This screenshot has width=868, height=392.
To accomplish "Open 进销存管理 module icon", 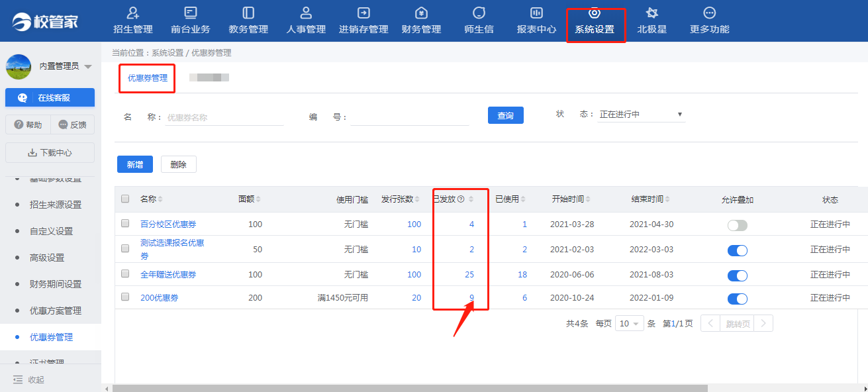I will pyautogui.click(x=363, y=13).
